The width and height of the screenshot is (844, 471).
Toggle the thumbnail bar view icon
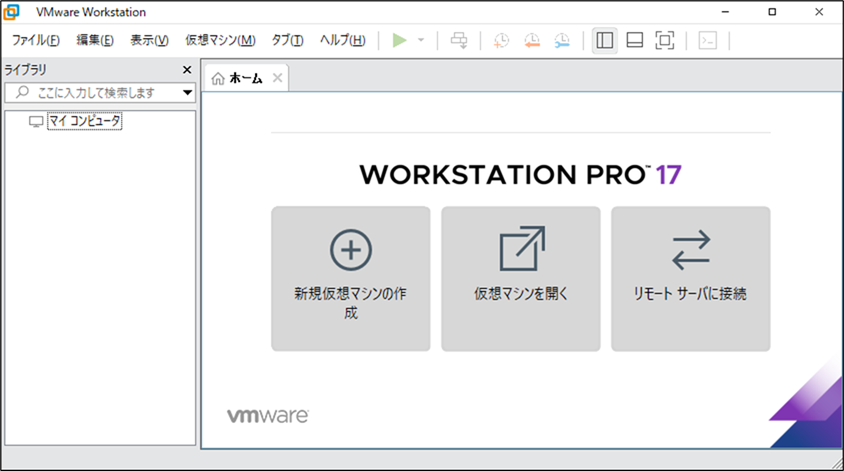(635, 40)
